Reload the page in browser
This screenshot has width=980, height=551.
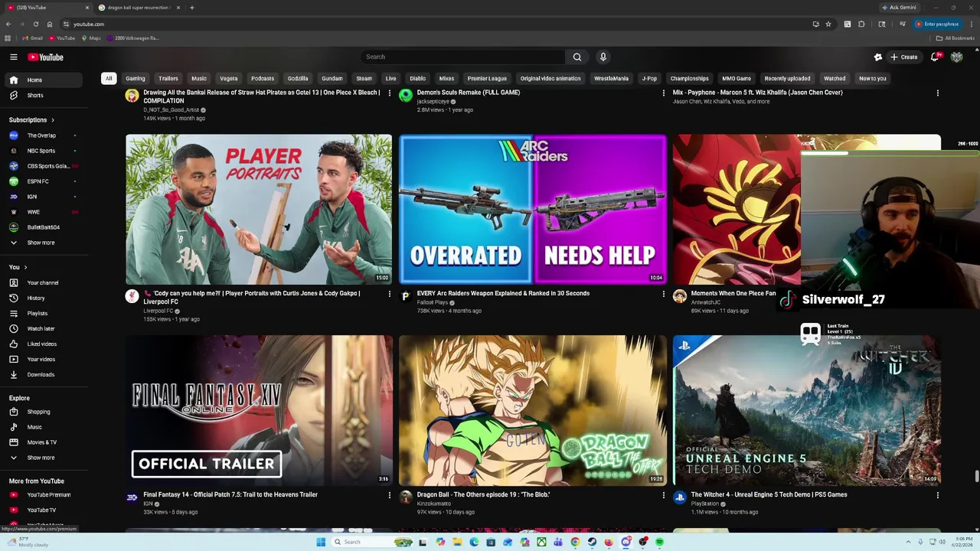point(35,24)
